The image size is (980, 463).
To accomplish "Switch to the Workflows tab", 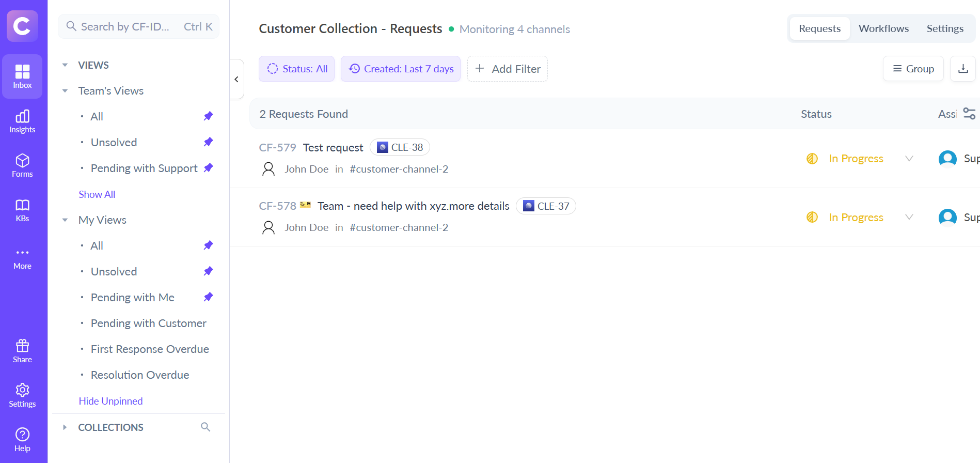I will point(883,28).
